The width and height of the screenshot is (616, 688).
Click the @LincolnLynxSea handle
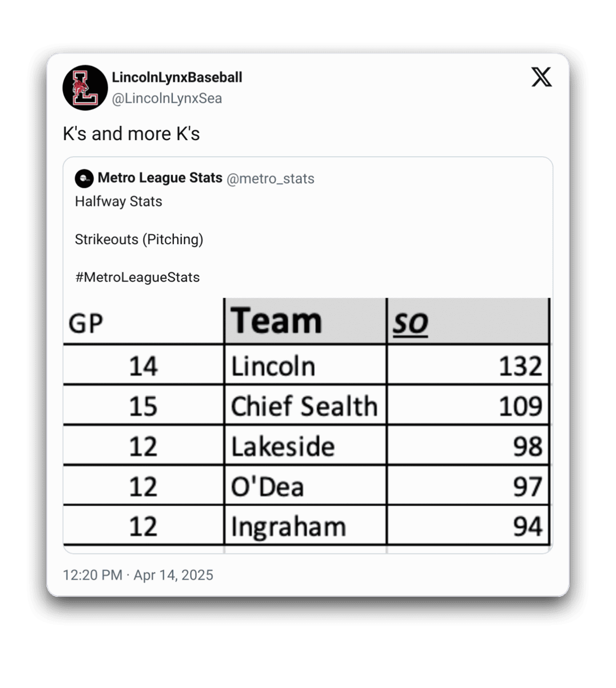[x=166, y=99]
